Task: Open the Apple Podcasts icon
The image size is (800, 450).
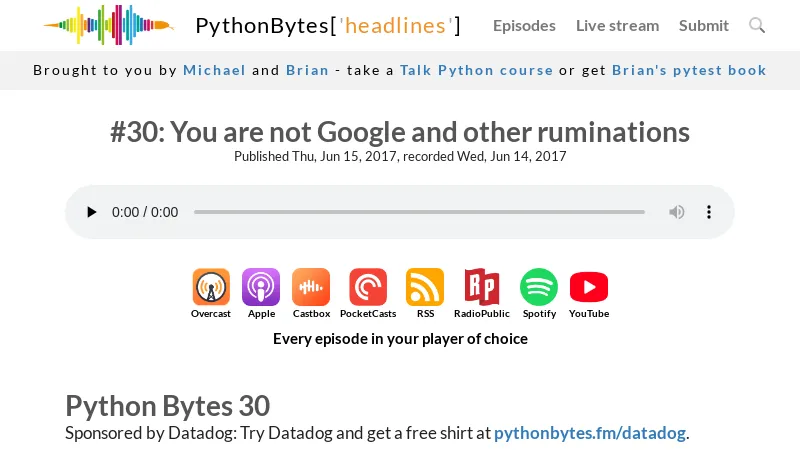Action: (261, 288)
